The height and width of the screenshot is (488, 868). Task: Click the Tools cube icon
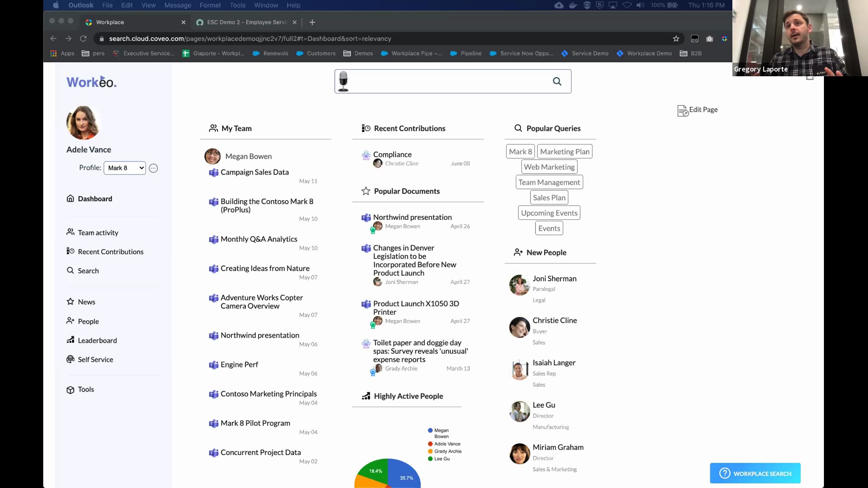(70, 390)
